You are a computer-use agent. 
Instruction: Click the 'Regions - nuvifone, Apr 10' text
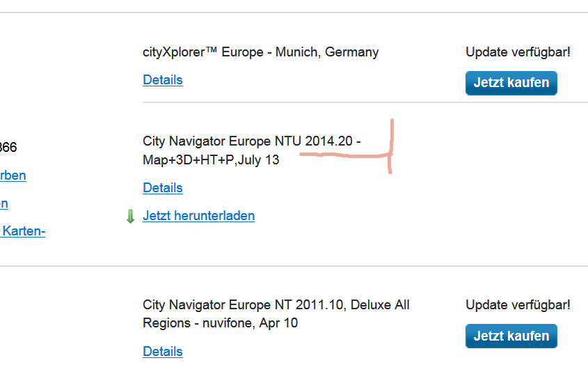[220, 323]
